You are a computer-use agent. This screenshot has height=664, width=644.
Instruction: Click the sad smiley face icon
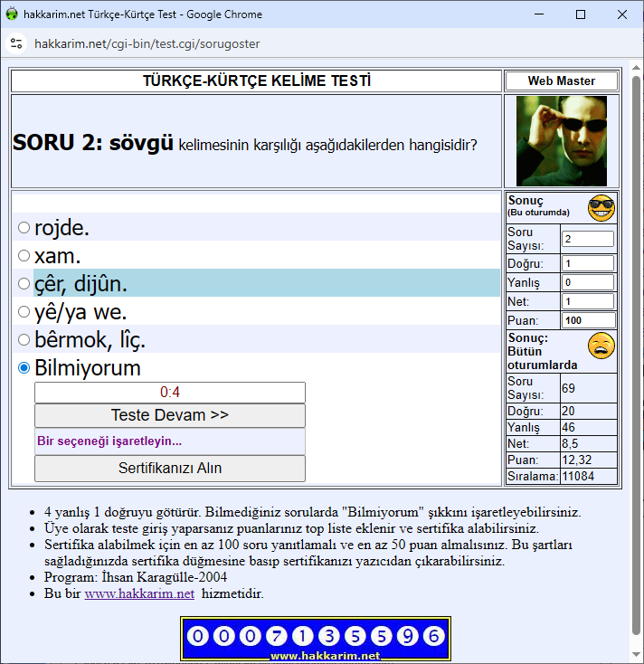[x=601, y=346]
